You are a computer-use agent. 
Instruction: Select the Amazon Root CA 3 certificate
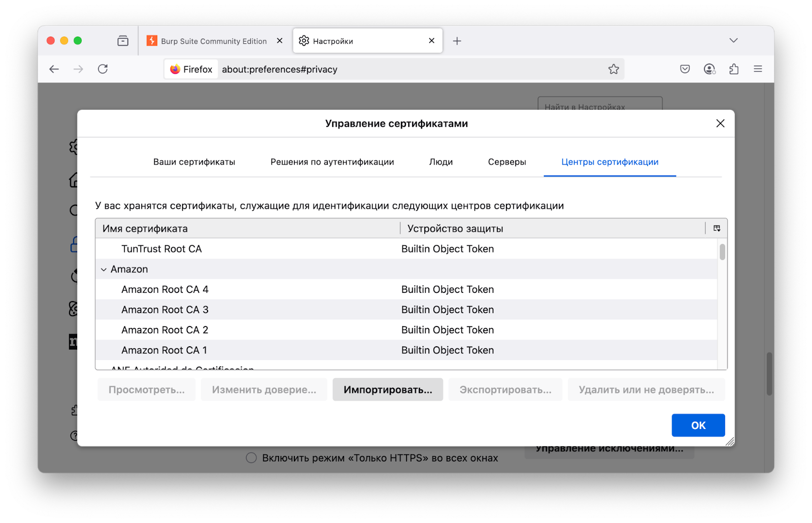click(406, 310)
